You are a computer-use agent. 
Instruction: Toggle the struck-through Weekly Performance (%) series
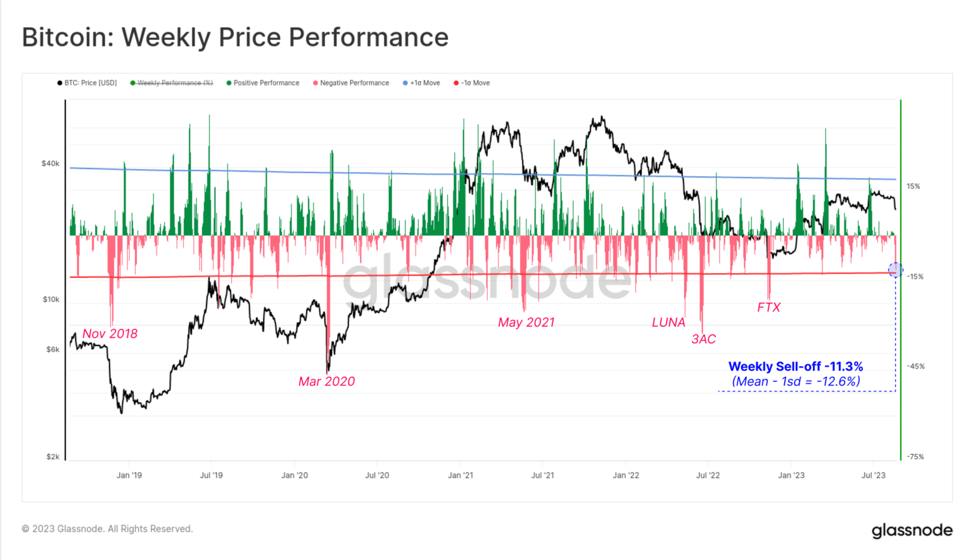175,83
